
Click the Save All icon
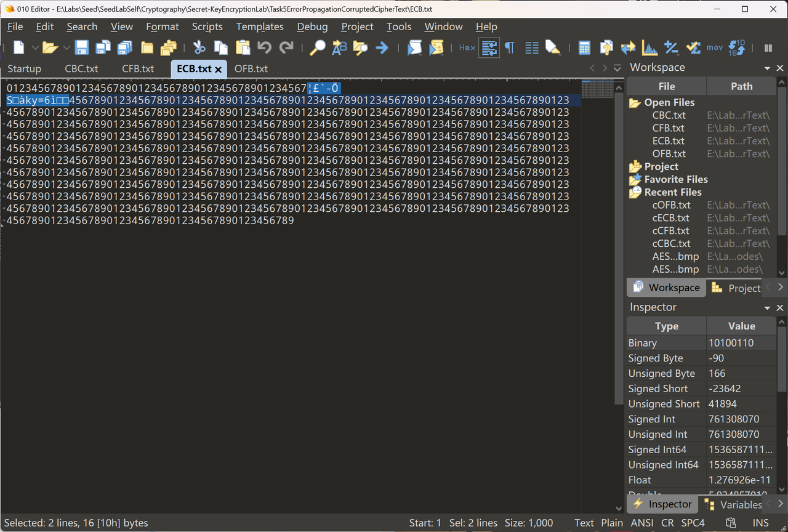pos(125,47)
